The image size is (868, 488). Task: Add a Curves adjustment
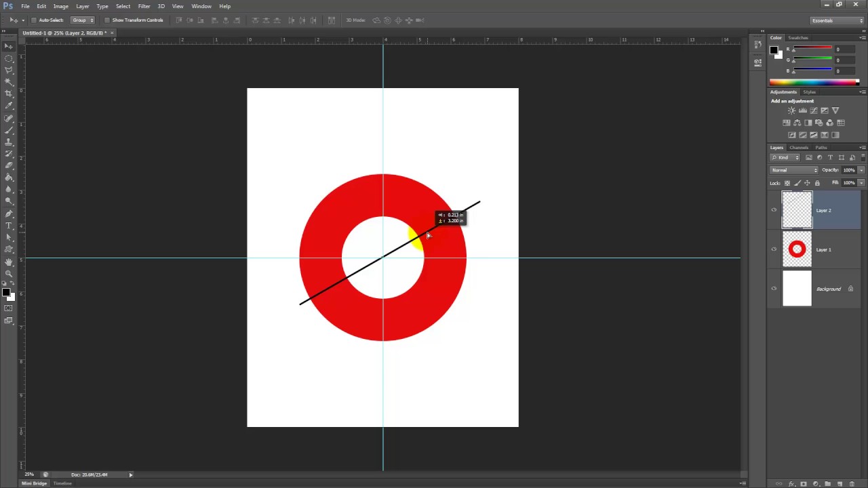tap(813, 110)
